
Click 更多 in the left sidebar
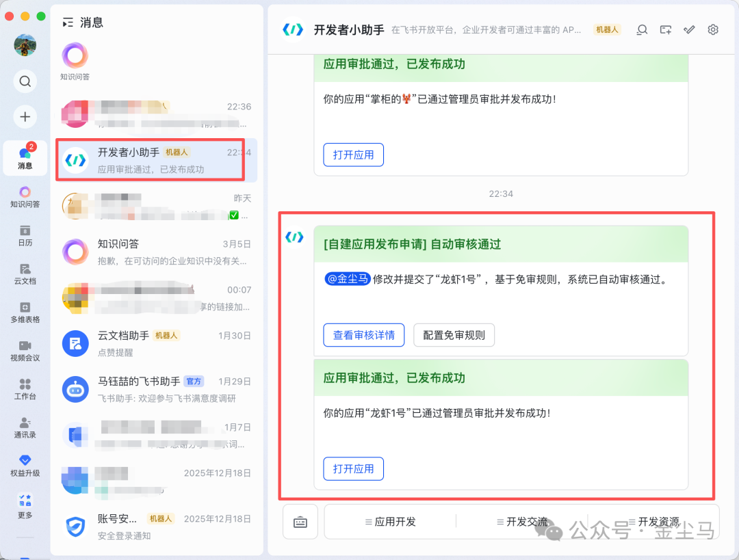point(25,505)
